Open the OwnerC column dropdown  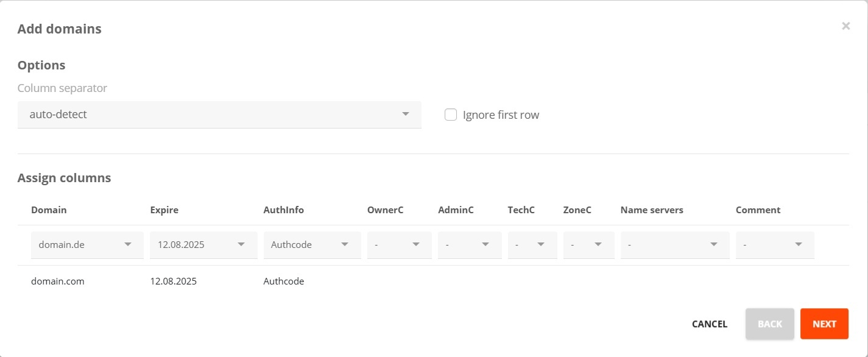tap(400, 245)
